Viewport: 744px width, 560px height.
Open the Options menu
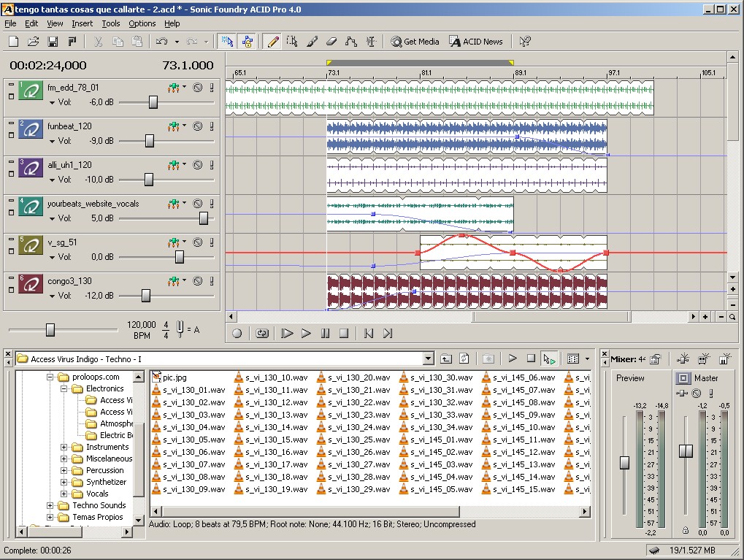pos(142,23)
